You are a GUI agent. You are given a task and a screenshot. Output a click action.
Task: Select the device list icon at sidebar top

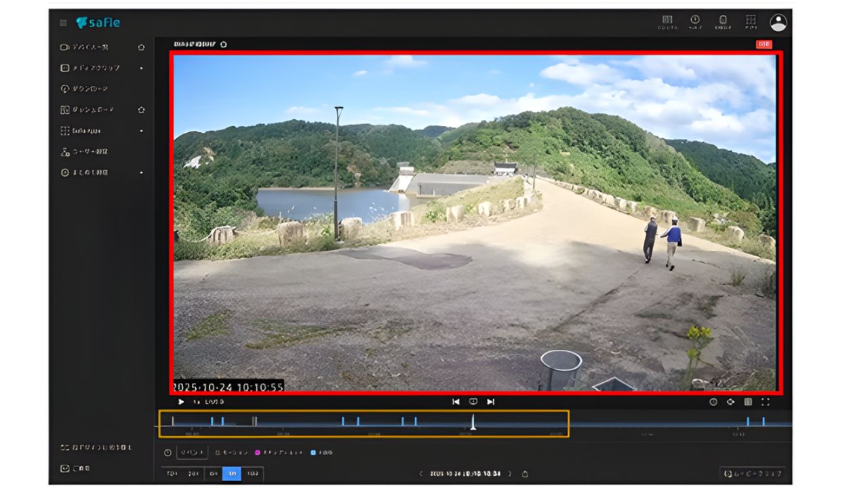63,47
